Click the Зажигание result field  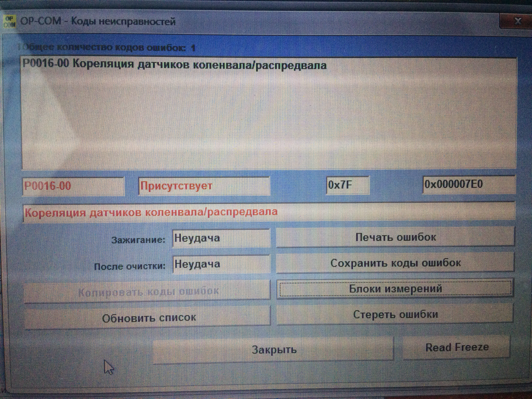(x=221, y=238)
